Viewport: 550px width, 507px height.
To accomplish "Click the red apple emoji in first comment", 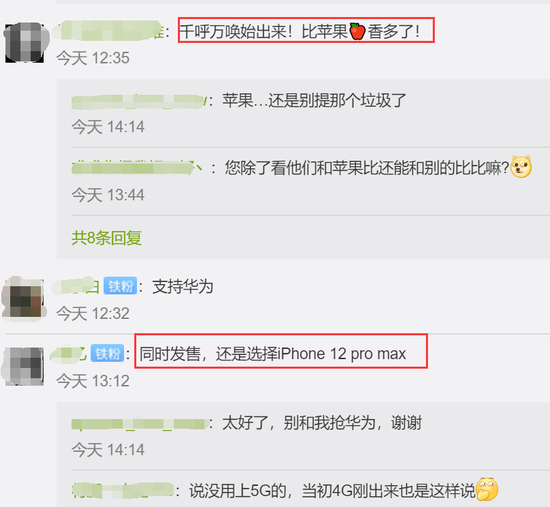I will [x=357, y=32].
